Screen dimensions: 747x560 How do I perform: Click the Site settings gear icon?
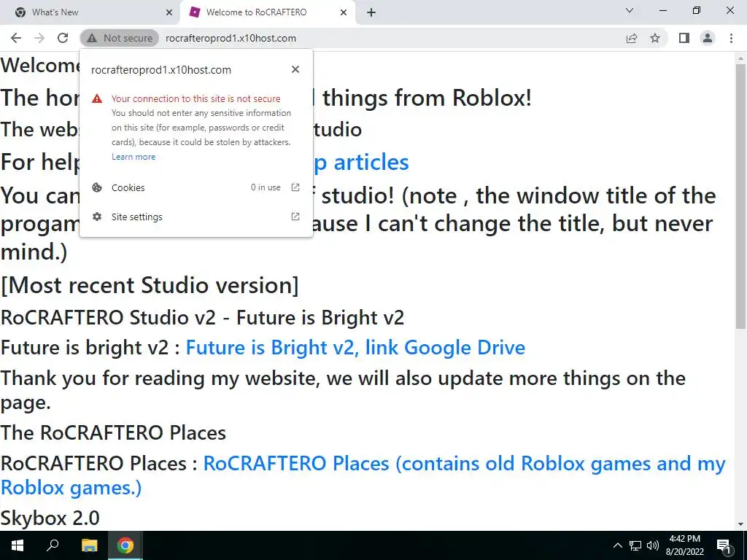point(97,217)
